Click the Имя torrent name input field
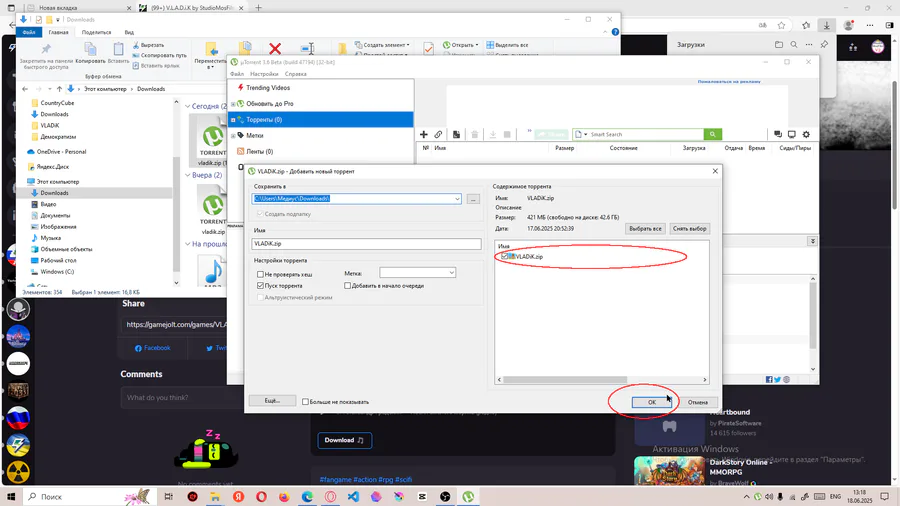 point(366,243)
